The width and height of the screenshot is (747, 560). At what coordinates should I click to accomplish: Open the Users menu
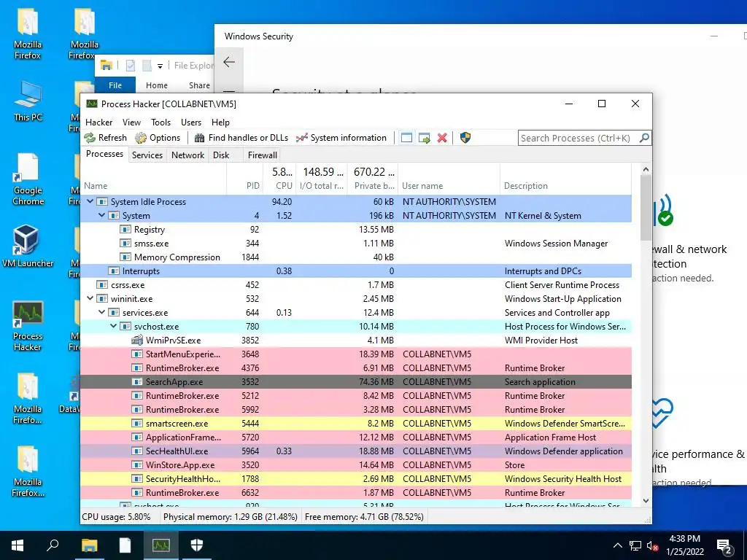tap(191, 122)
